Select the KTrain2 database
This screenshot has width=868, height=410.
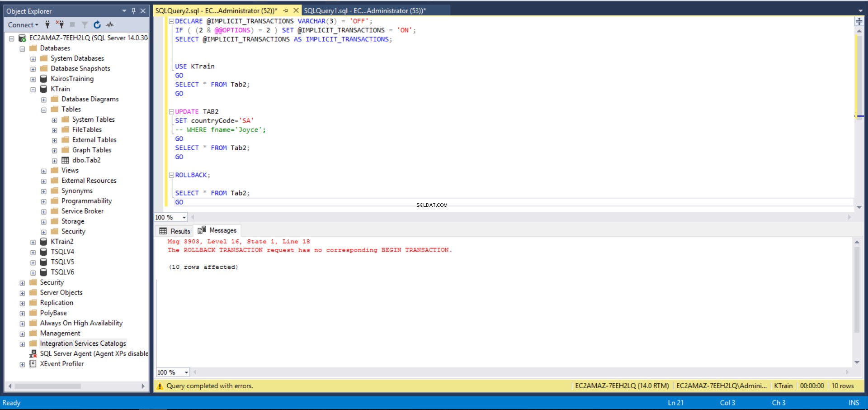pyautogui.click(x=62, y=242)
